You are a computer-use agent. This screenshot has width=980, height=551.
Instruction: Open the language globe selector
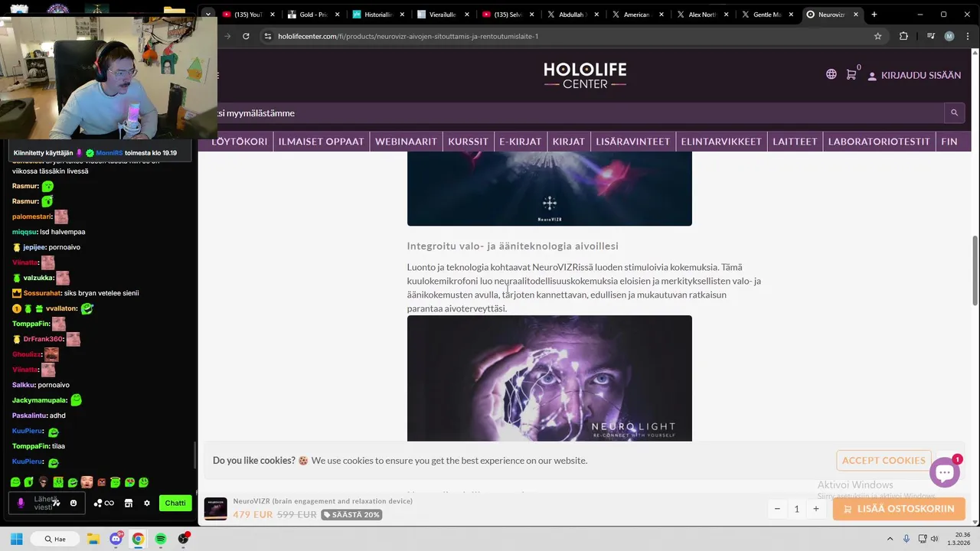[831, 74]
